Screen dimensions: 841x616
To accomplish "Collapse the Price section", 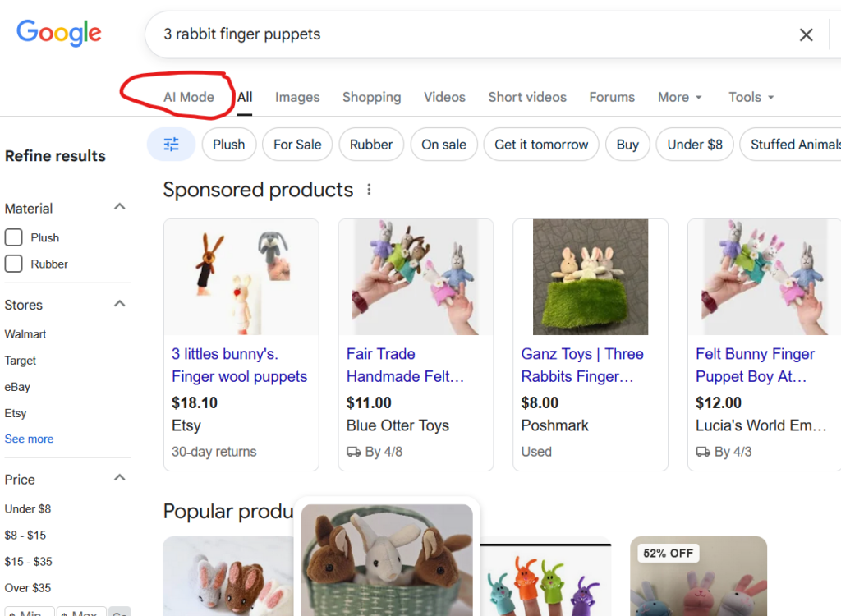I will coord(120,477).
